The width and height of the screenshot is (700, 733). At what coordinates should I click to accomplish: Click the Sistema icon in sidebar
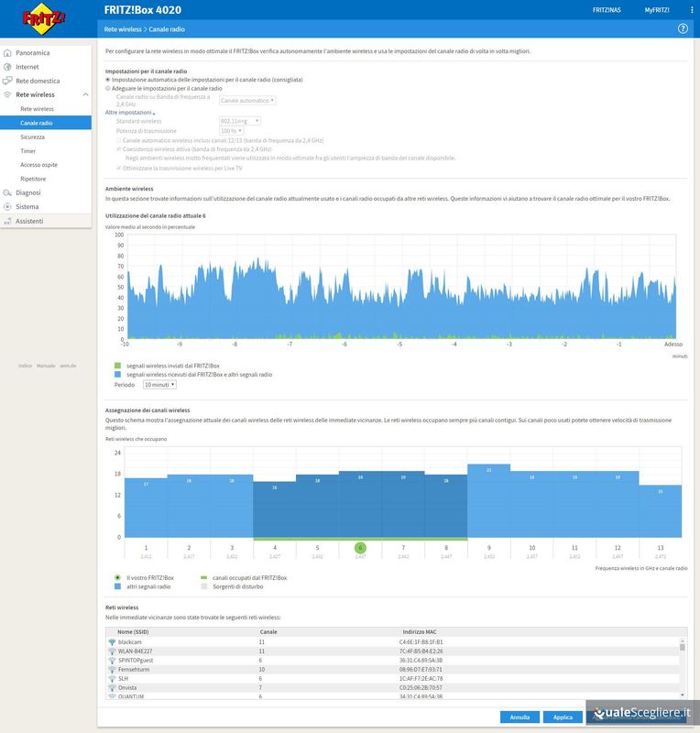[x=8, y=207]
